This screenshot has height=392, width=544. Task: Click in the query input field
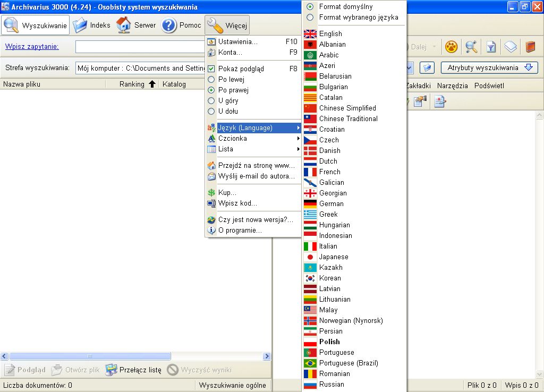click(x=140, y=47)
